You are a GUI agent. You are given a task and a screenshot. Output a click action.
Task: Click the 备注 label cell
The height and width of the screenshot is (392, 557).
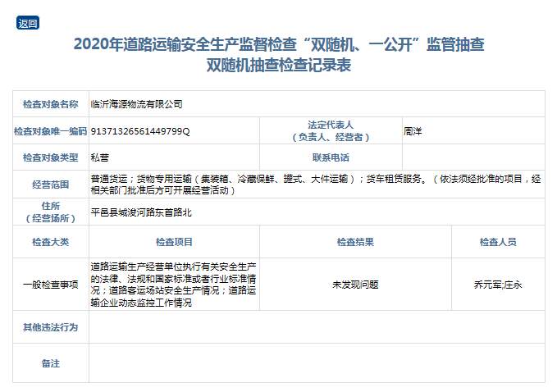pyautogui.click(x=50, y=363)
